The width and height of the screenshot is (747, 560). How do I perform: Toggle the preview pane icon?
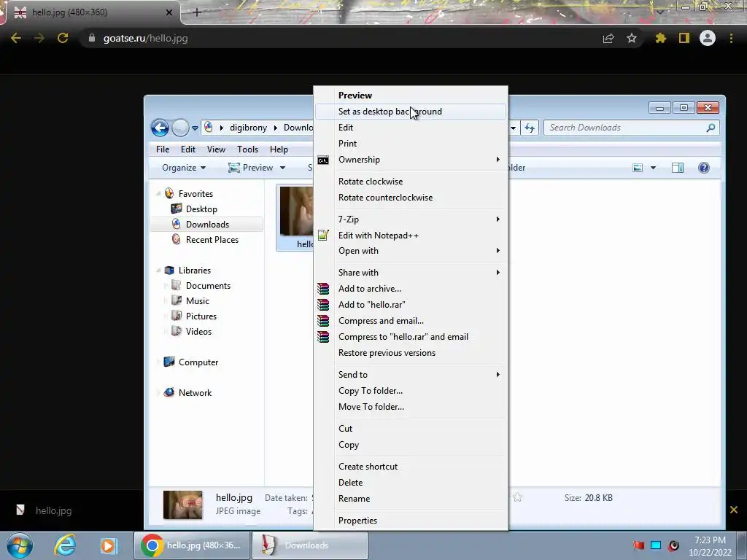(x=678, y=168)
